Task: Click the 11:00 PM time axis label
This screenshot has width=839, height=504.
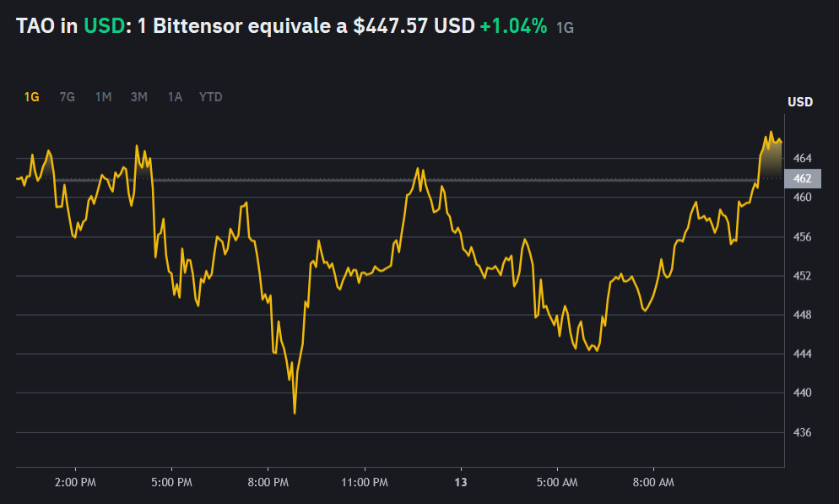Action: [365, 482]
